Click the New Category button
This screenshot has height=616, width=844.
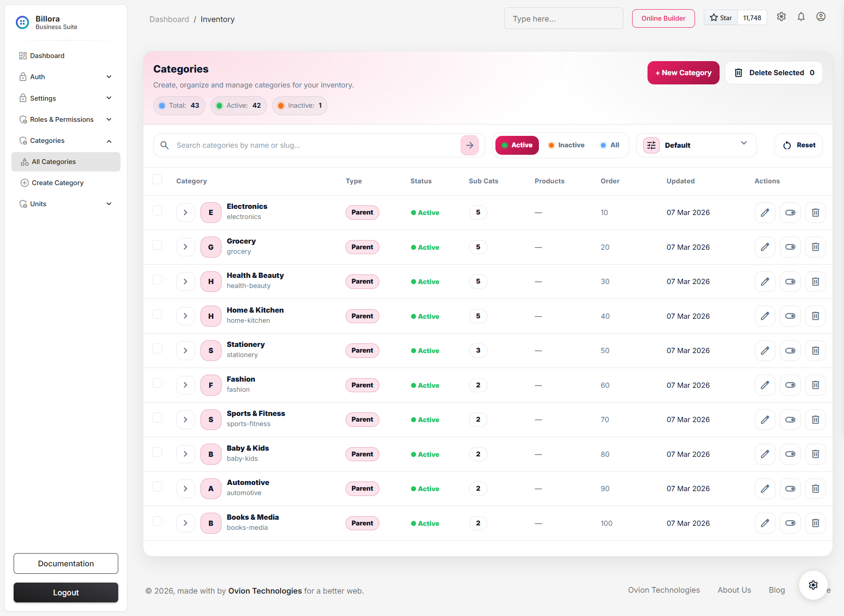point(683,73)
